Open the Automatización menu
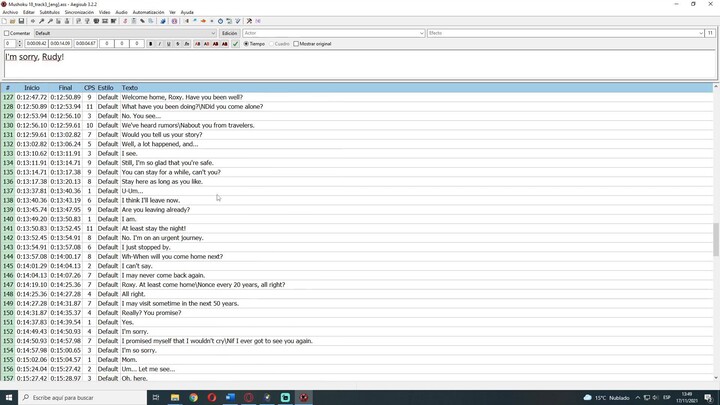 [148, 12]
